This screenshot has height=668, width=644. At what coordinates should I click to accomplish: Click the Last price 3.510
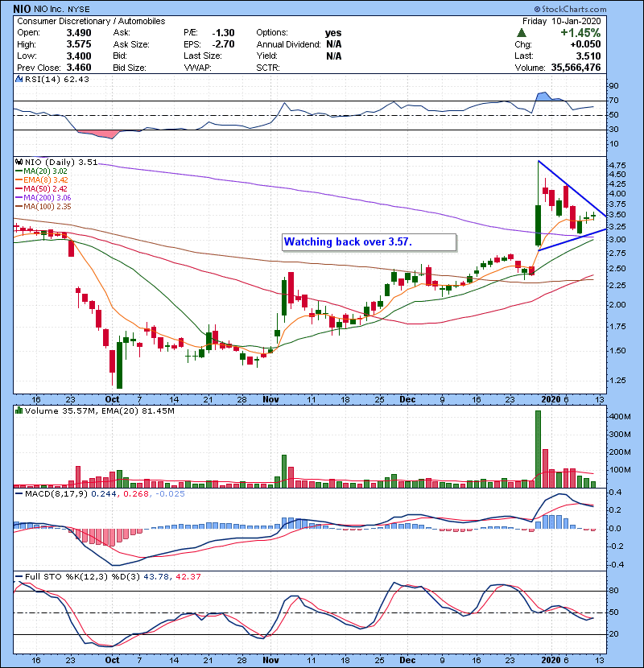(588, 56)
